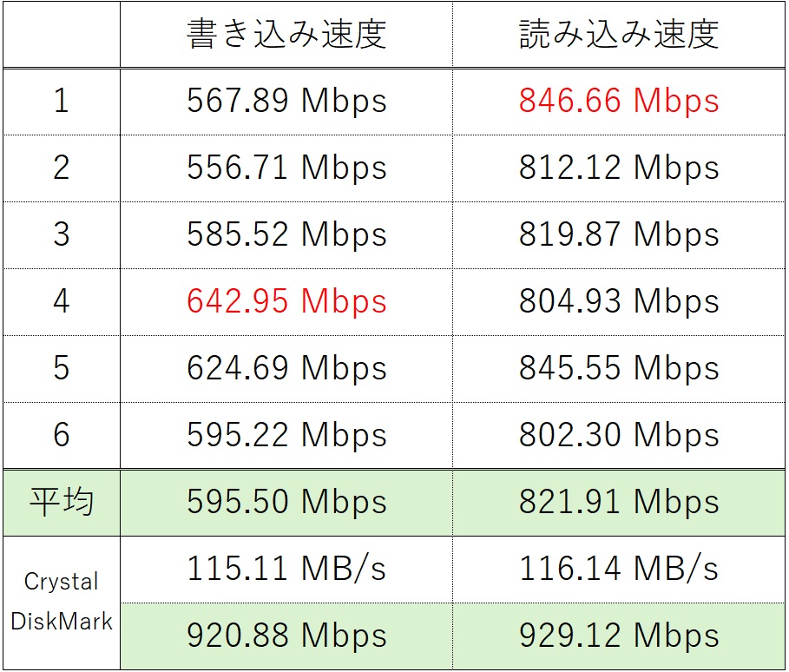Click the green 929.12 Mbps cell

point(619,636)
